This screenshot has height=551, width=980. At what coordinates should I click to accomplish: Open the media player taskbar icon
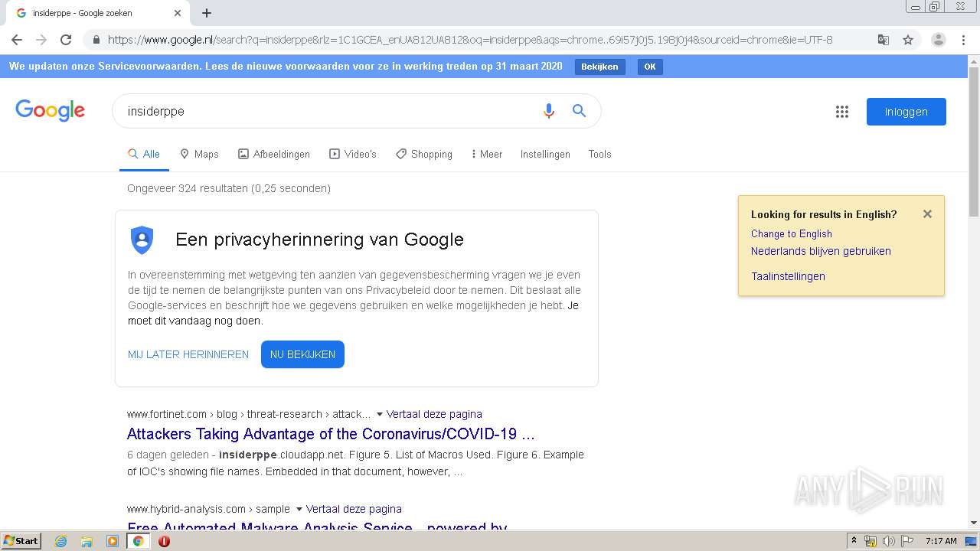[113, 541]
